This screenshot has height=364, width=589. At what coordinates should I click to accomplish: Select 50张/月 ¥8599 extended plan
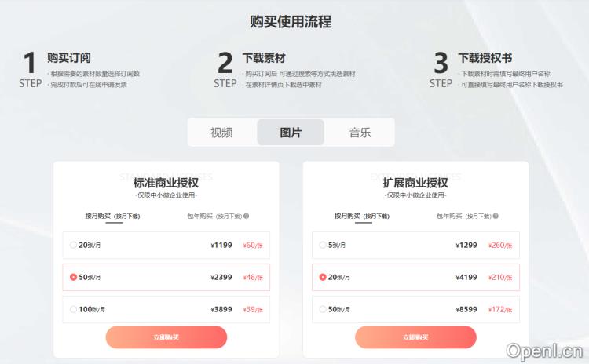415,309
